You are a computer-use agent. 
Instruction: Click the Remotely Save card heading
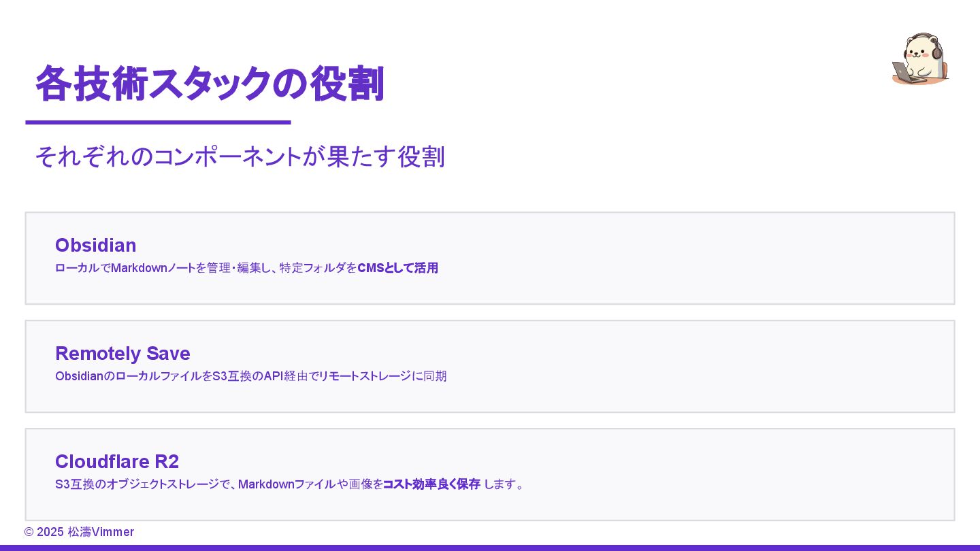coord(122,353)
